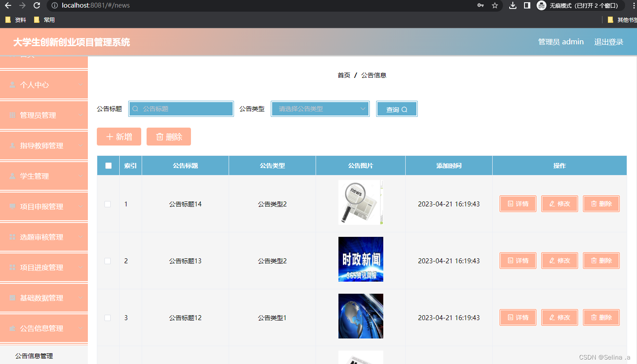Click the 公告标题 search input field
This screenshot has width=637, height=364.
pyautogui.click(x=181, y=108)
